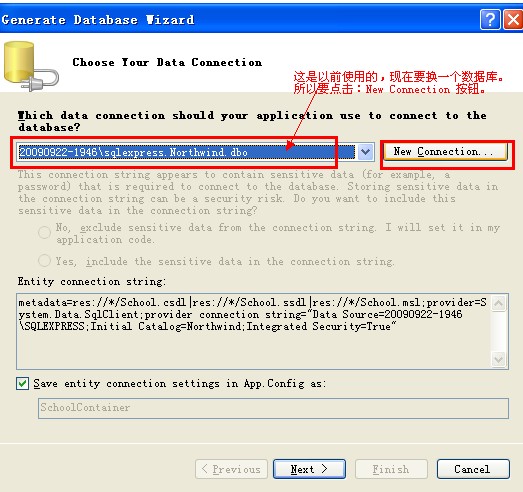Image resolution: width=523 pixels, height=492 pixels.
Task: Click the Finish button
Action: [x=391, y=469]
